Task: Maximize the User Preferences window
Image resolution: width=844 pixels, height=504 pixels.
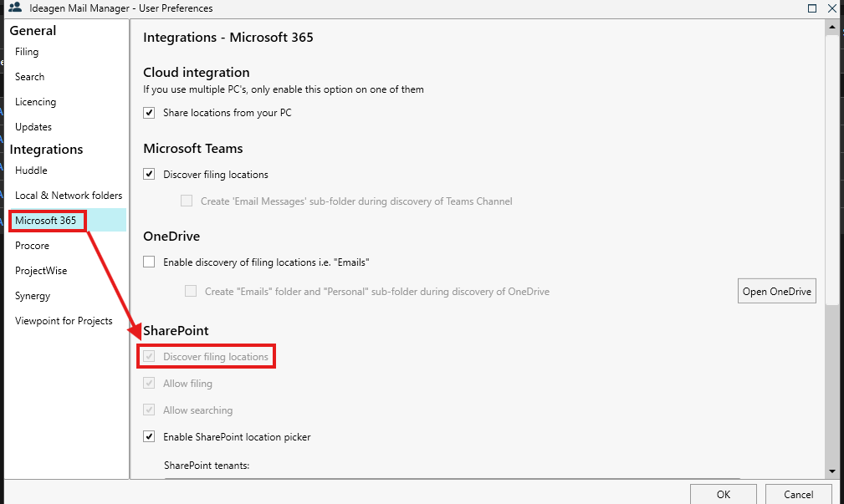Action: [812, 8]
